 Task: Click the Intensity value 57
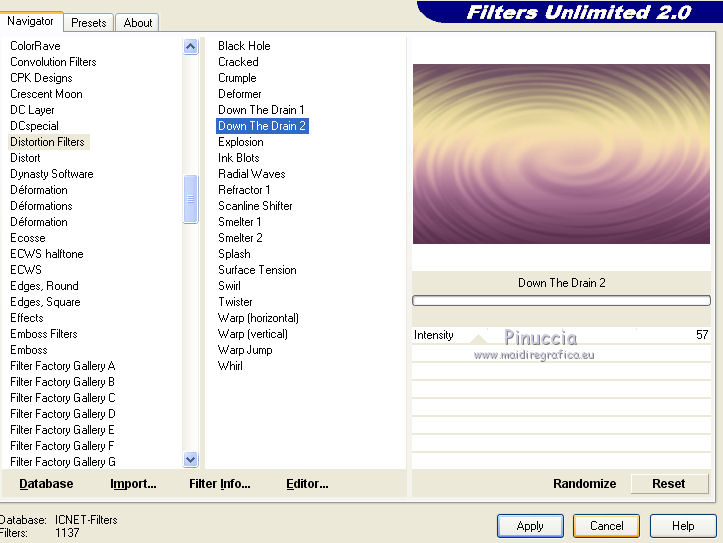tap(702, 335)
